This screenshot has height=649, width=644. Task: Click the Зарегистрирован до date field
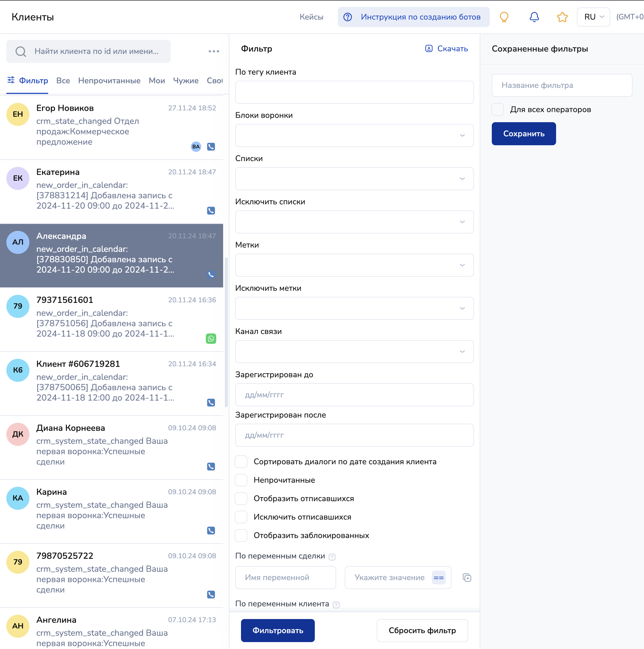(354, 395)
